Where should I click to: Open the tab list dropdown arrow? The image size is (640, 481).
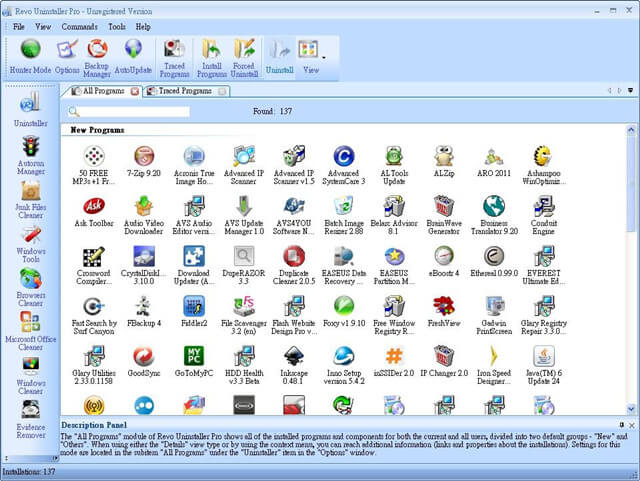tap(630, 91)
